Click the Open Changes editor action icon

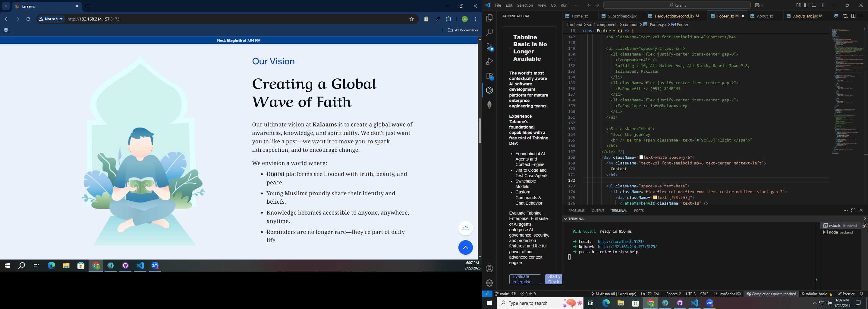click(845, 16)
